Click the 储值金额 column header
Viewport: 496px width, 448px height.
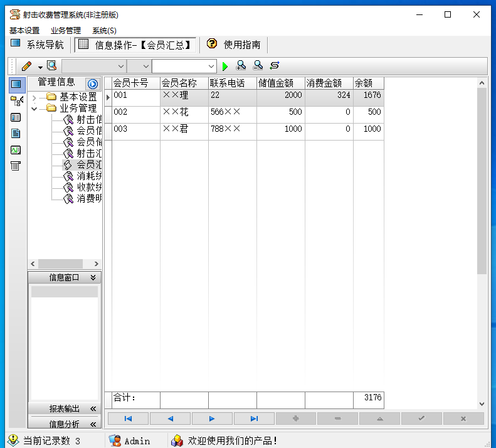[281, 83]
